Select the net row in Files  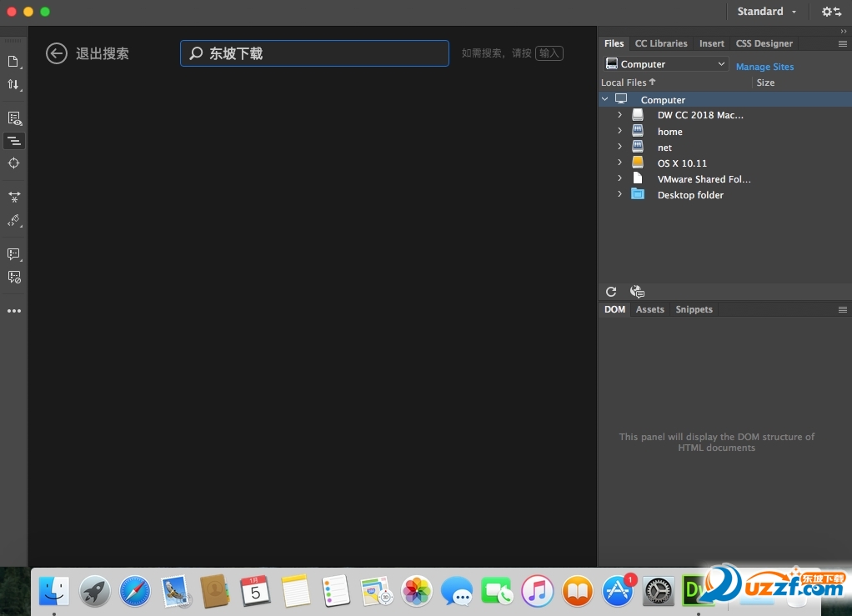pyautogui.click(x=724, y=148)
